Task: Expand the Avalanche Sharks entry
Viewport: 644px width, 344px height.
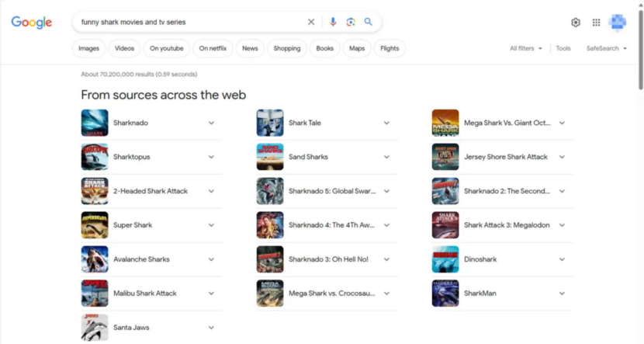Action: pyautogui.click(x=211, y=259)
